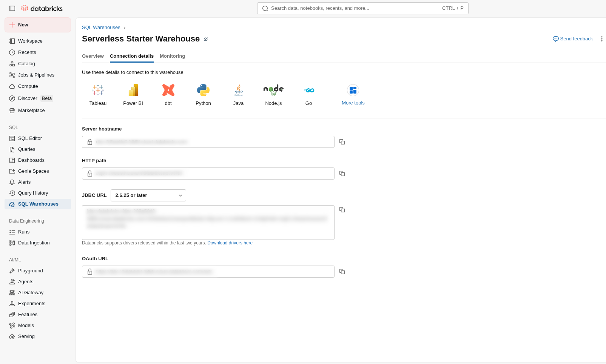Viewport: 606px width, 364px height.
Task: Open Features
Action: click(38, 315)
